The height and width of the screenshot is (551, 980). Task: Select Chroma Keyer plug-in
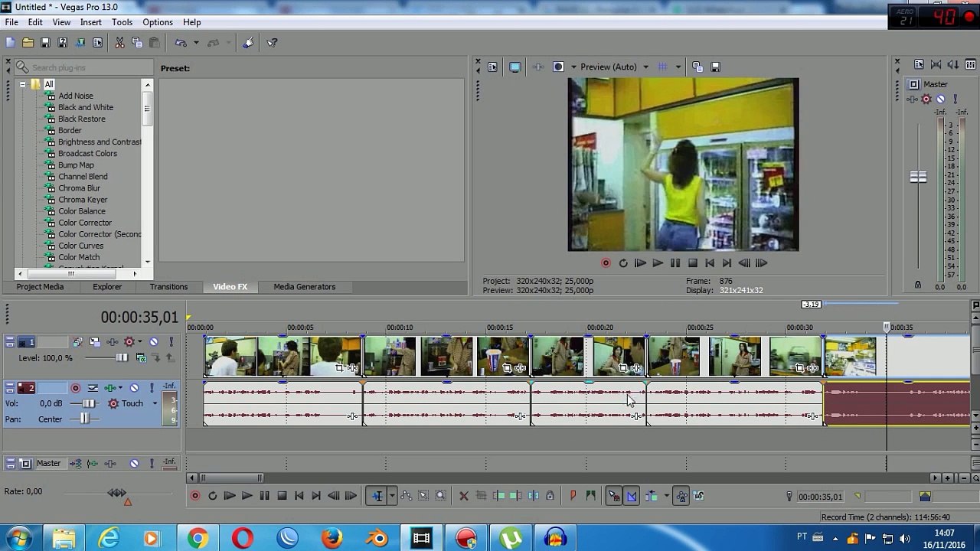83,200
